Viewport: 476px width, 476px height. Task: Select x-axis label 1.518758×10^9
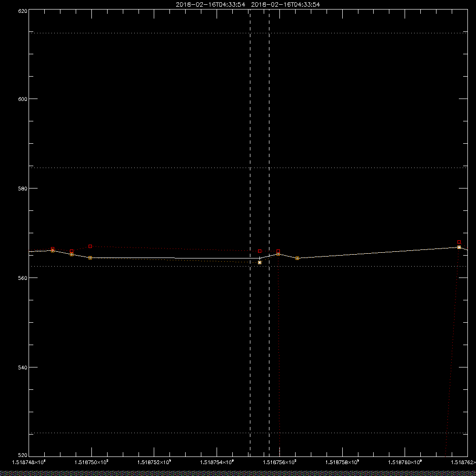tap(342, 462)
